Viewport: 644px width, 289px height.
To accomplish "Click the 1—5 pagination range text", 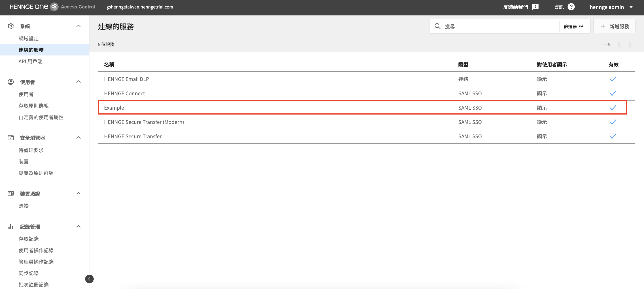I will pyautogui.click(x=606, y=45).
